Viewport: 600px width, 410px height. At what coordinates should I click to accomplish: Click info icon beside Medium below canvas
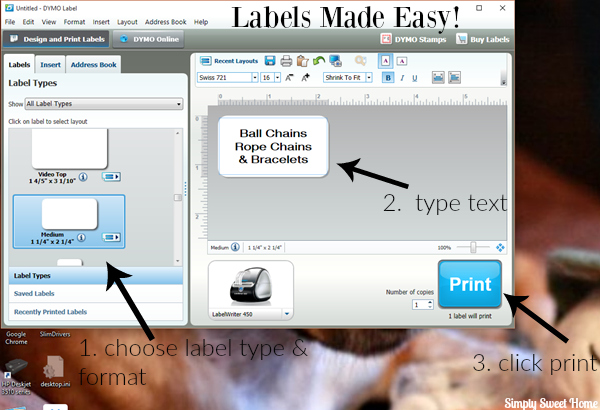tap(235, 247)
